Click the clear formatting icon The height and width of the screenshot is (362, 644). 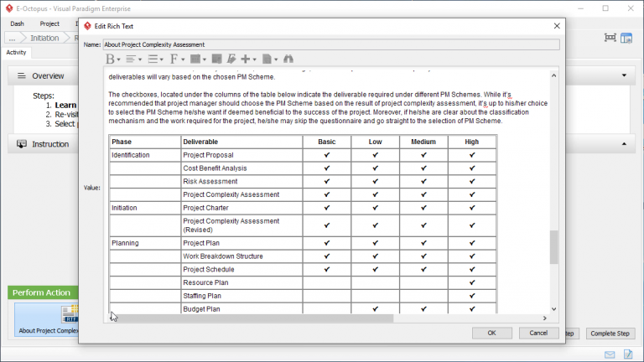click(231, 59)
